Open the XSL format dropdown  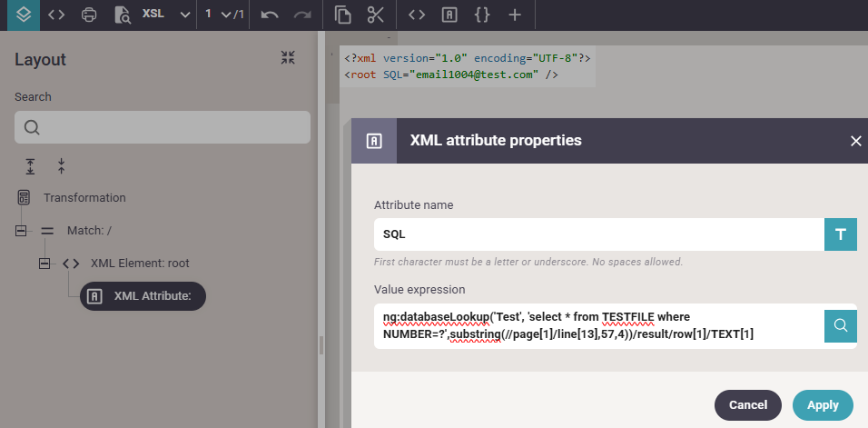(166, 15)
